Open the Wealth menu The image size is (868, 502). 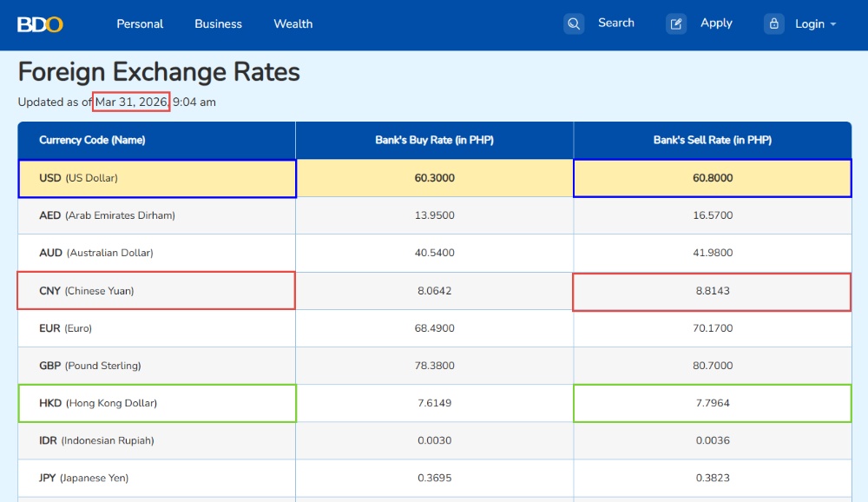click(293, 23)
